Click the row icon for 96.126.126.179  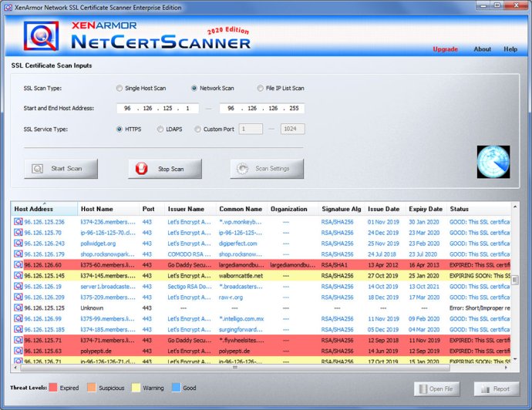coord(18,254)
